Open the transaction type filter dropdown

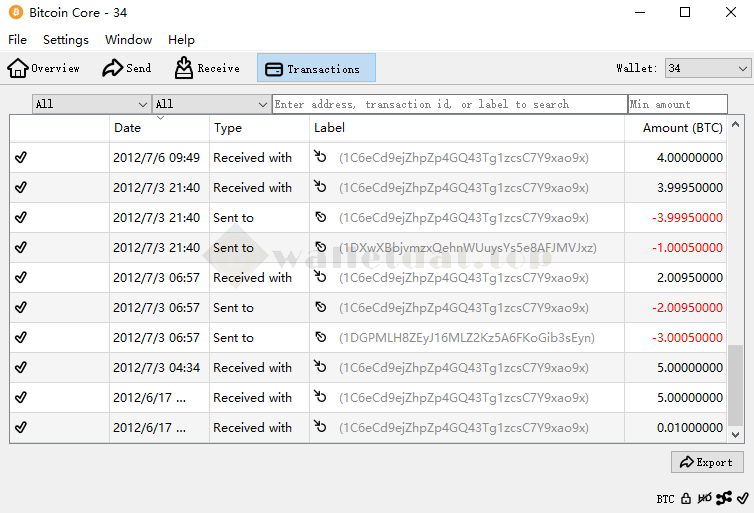(x=211, y=104)
